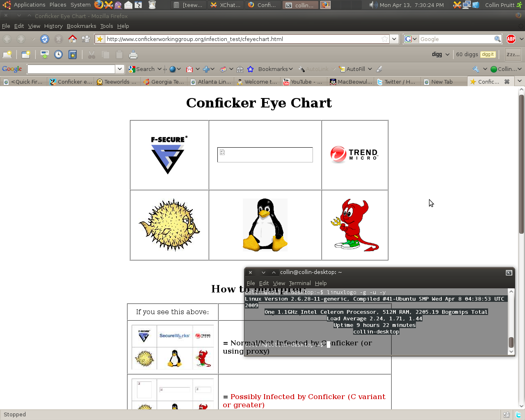This screenshot has width=525, height=420.
Task: Open Firefox File menu
Action: tap(6, 26)
